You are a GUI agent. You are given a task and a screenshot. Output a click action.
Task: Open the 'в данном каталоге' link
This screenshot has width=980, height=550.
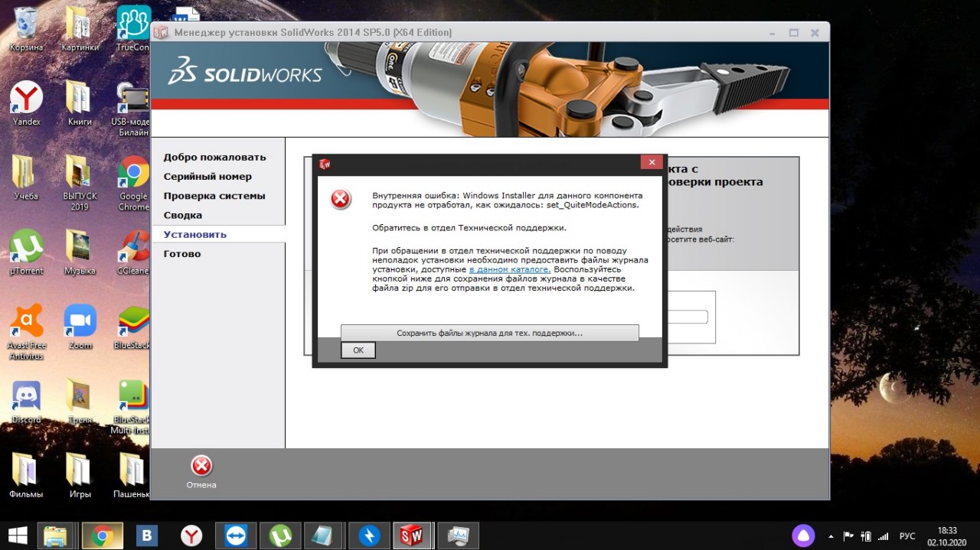click(510, 269)
